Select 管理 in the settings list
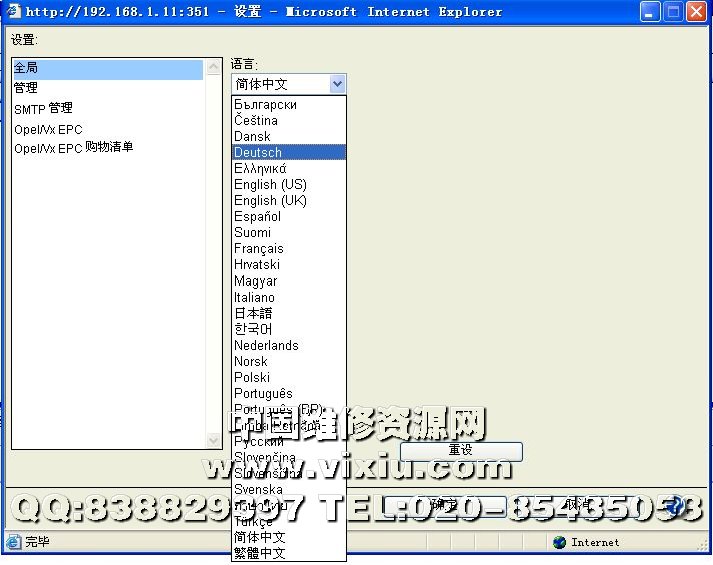Screen dimensions: 713x565 108,88
